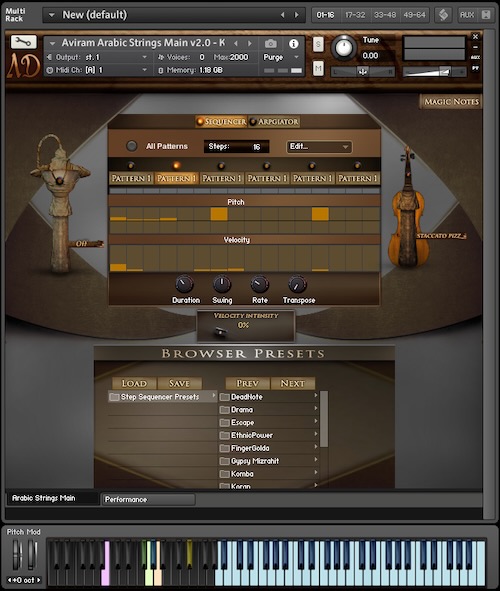Click the left ethnic instrument Off image
Screen dimensions: 500x591
(60, 203)
